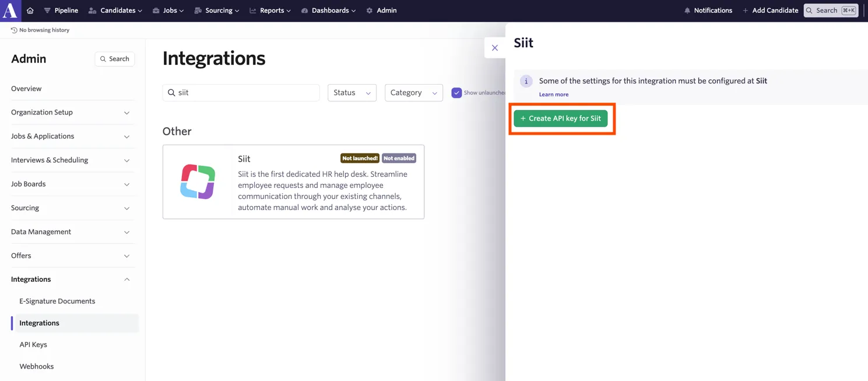Open E-Signature Documents in the sidebar
Image resolution: width=868 pixels, height=381 pixels.
pyautogui.click(x=57, y=301)
